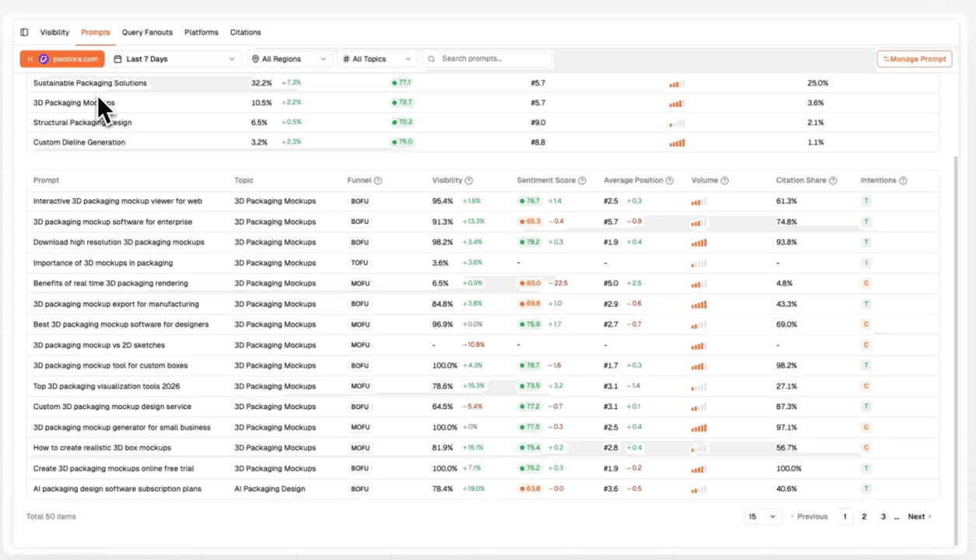Select the Prompts tab

tap(96, 33)
